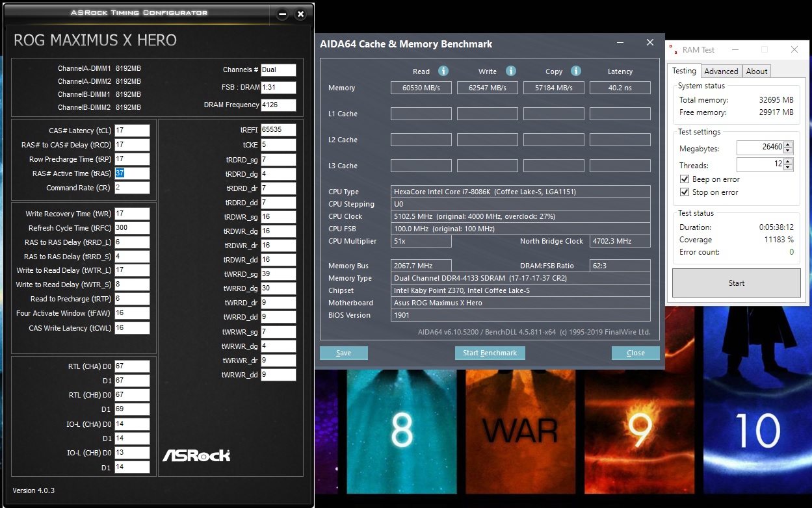Click the Close button in AIDA64
This screenshot has width=812, height=508.
pos(636,353)
